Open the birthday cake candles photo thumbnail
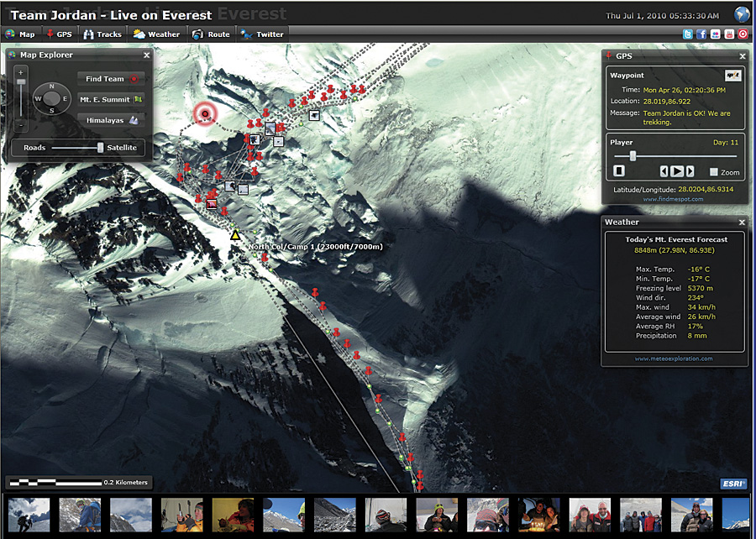Image resolution: width=756 pixels, height=539 pixels. [539, 515]
